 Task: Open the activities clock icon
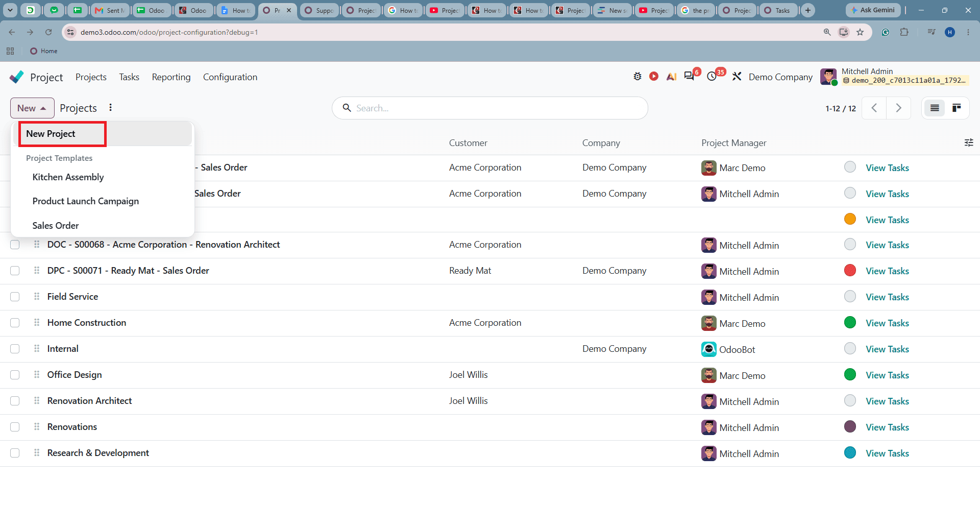(x=712, y=77)
